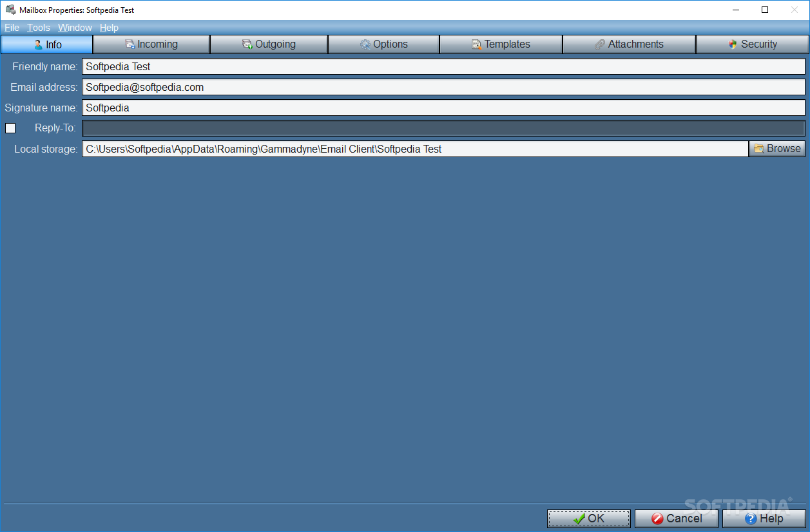Confirm with the OK button
The width and height of the screenshot is (810, 532).
click(589, 518)
